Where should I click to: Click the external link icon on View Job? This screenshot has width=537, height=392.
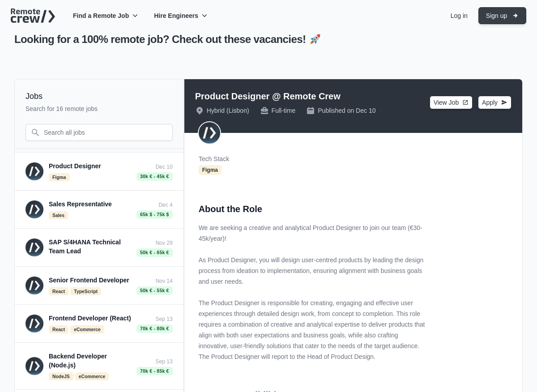click(465, 102)
